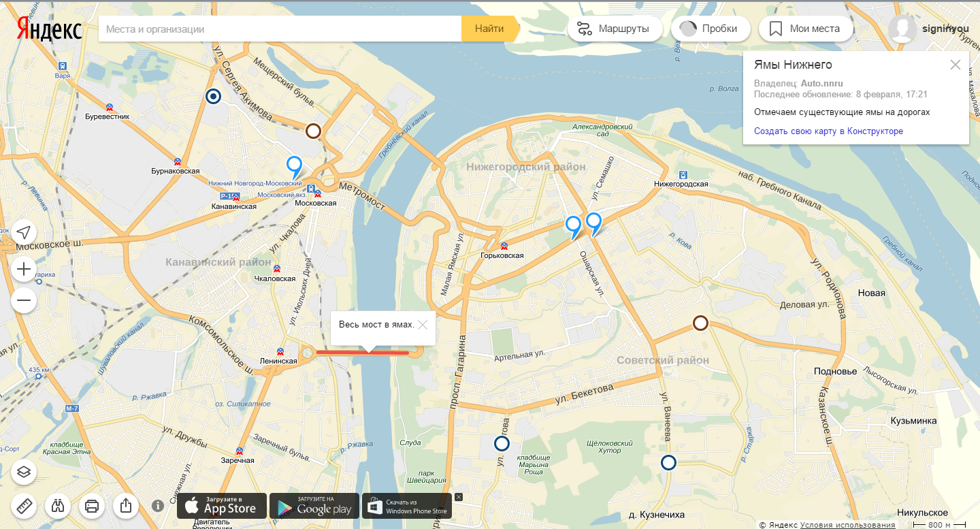Open 'Маршруты' route planner
Viewport: 980px width, 529px height.
pyautogui.click(x=615, y=29)
